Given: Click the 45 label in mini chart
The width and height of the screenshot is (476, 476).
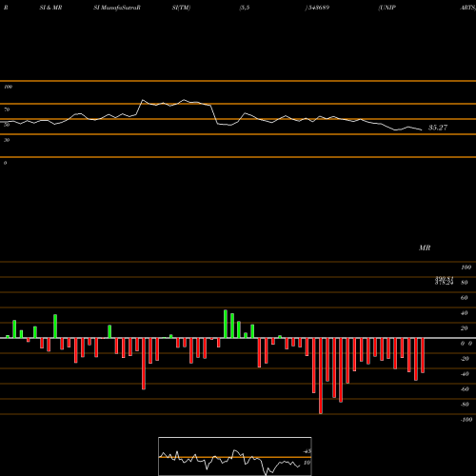Looking at the screenshot, I should [x=307, y=451].
